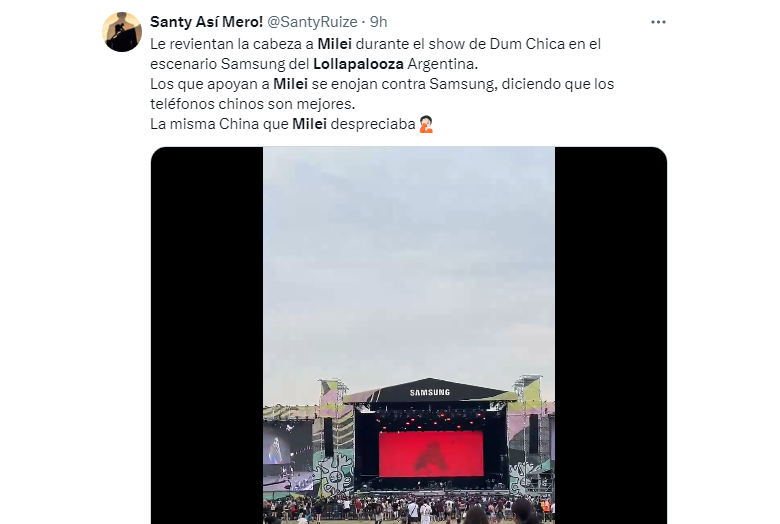The width and height of the screenshot is (780, 524).
Task: Click bold Milei after 'Los que apoyan a'
Action: [291, 84]
